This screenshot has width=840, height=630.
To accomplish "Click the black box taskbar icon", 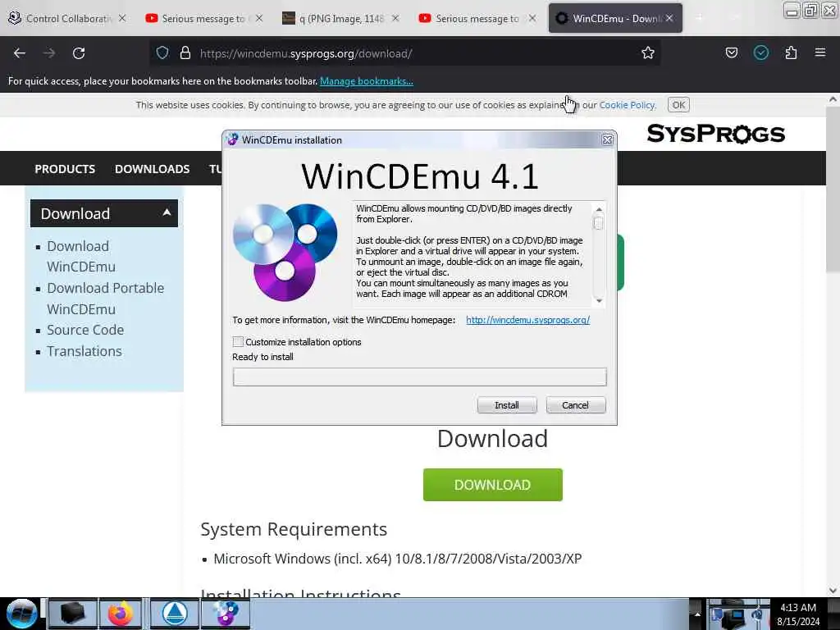I will click(73, 614).
